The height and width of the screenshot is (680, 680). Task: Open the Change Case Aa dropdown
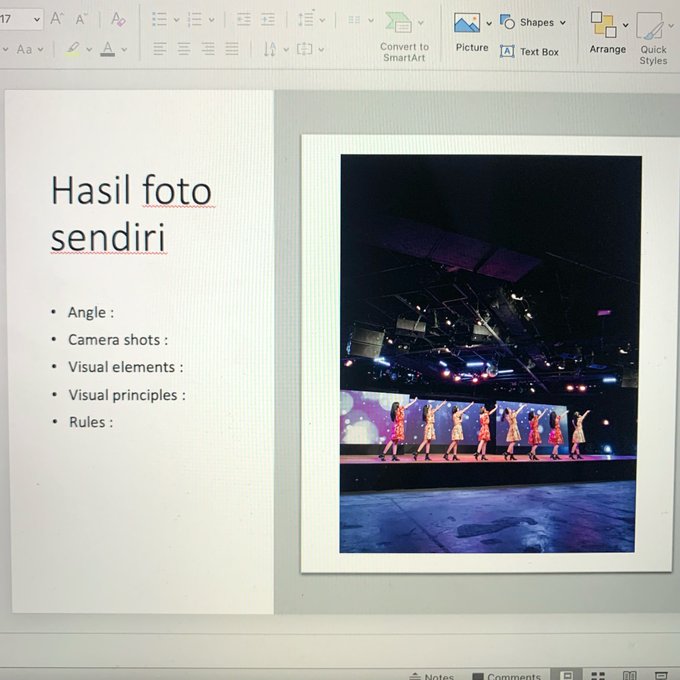[29, 49]
